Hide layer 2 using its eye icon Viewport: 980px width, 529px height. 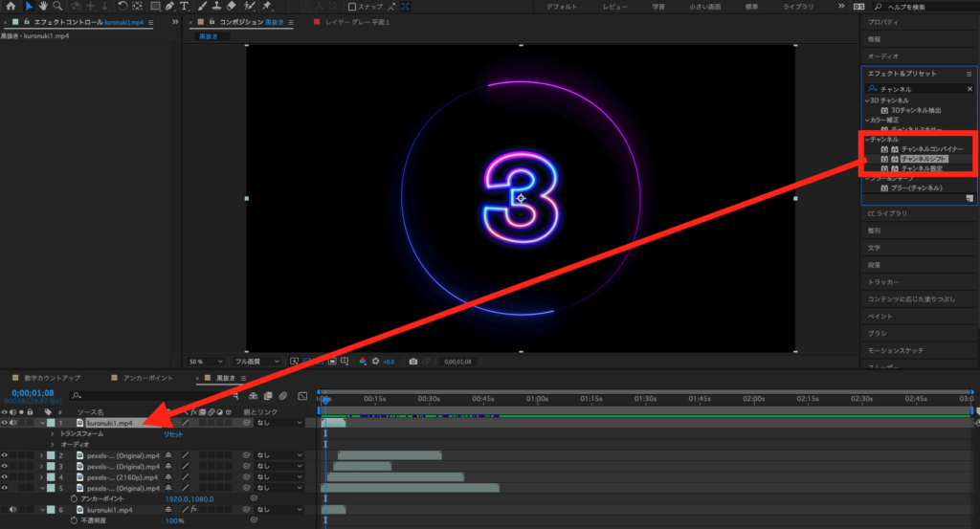5,455
